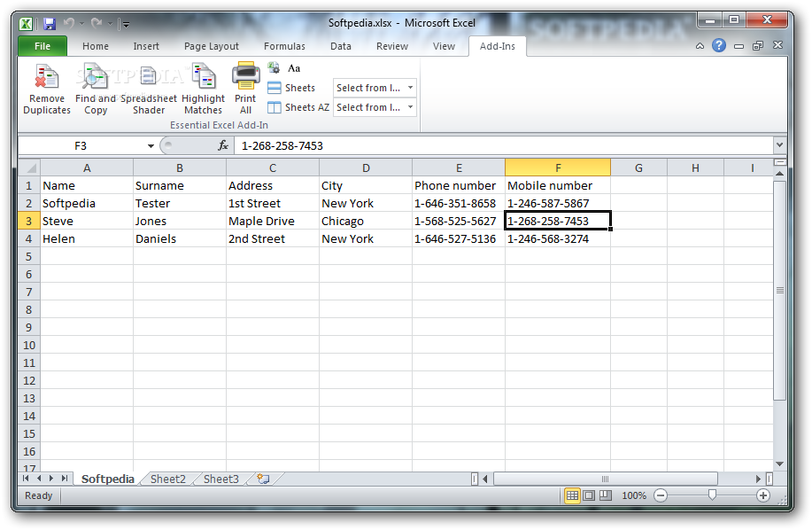The image size is (812, 530).
Task: Switch to Page Layout view in status bar
Action: [x=589, y=495]
